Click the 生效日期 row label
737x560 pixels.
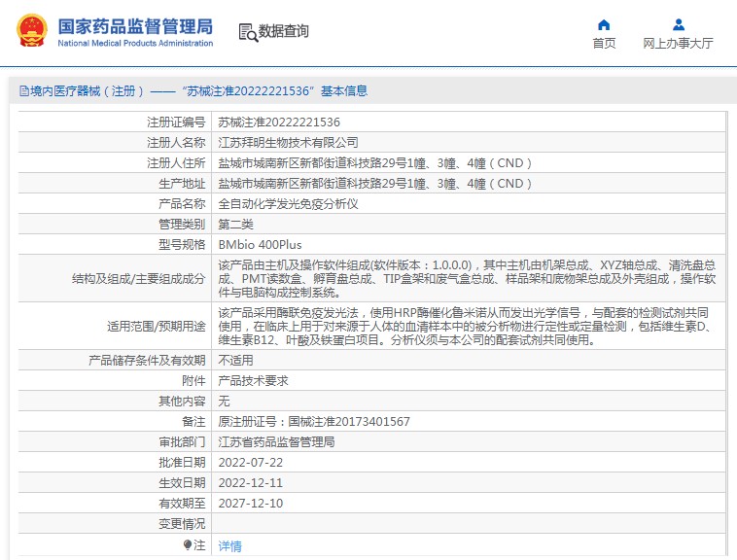[x=182, y=483]
